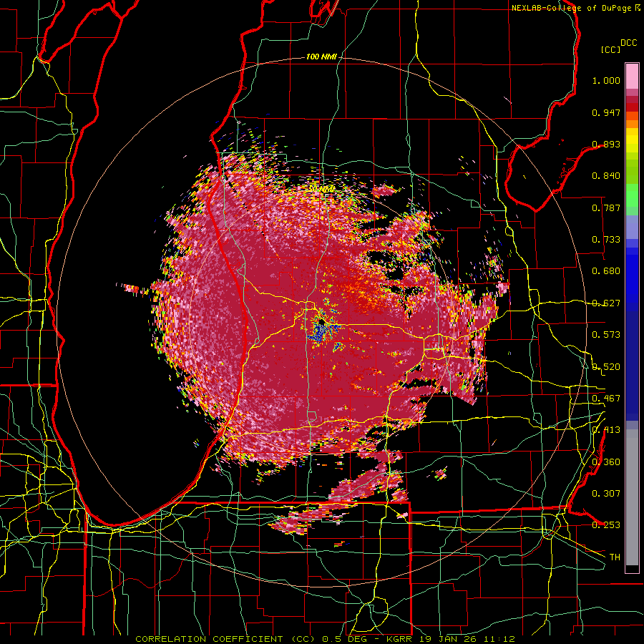Screen dimensions: 644x644
Task: Click the CORRELATION COEFFICIENT (CC) footer text
Action: [225, 639]
